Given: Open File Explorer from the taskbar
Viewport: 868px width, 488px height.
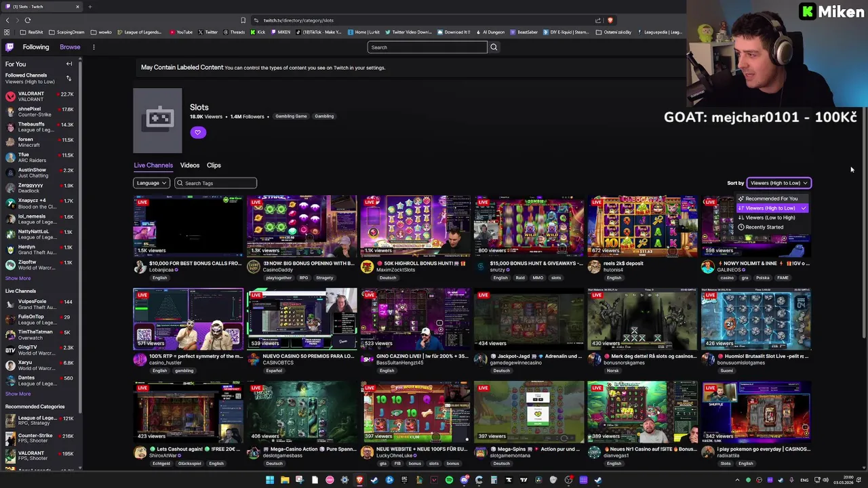Looking at the screenshot, I should (285, 480).
